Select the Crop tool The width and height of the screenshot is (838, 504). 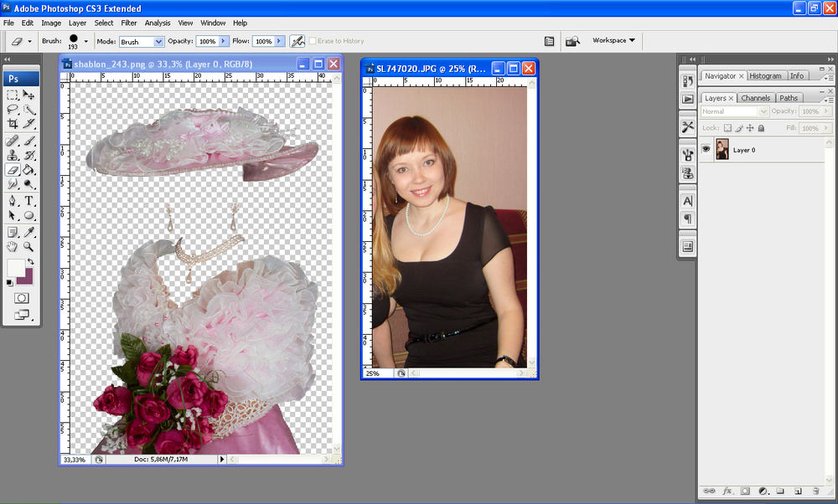click(13, 124)
